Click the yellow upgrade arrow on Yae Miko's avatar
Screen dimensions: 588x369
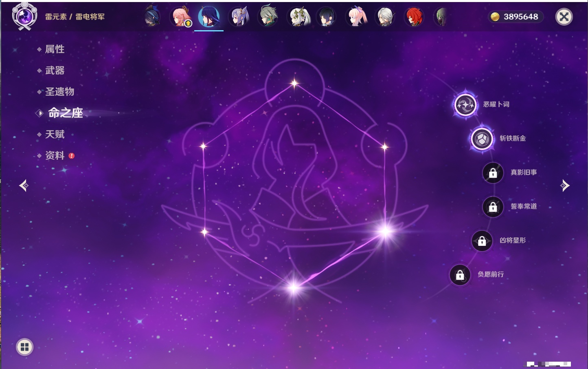[188, 24]
